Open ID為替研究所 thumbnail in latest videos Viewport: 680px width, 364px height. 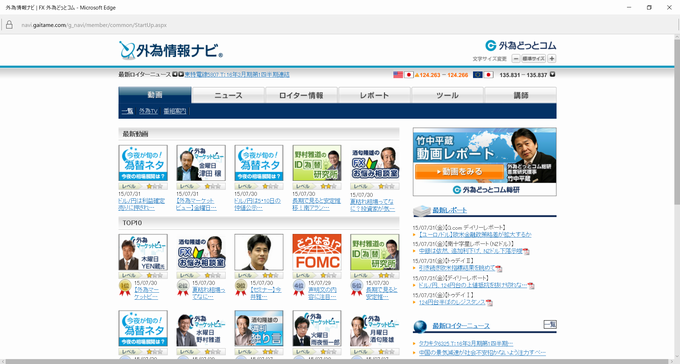tap(317, 163)
